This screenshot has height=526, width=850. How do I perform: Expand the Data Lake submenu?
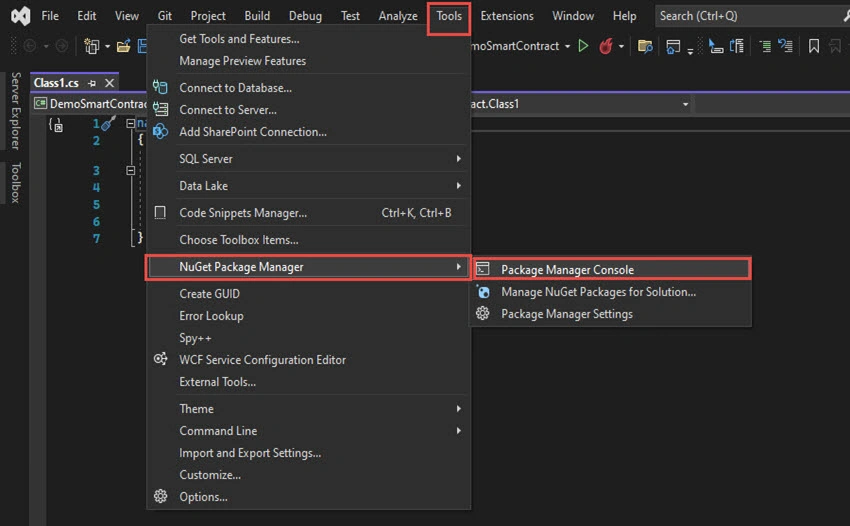[308, 185]
